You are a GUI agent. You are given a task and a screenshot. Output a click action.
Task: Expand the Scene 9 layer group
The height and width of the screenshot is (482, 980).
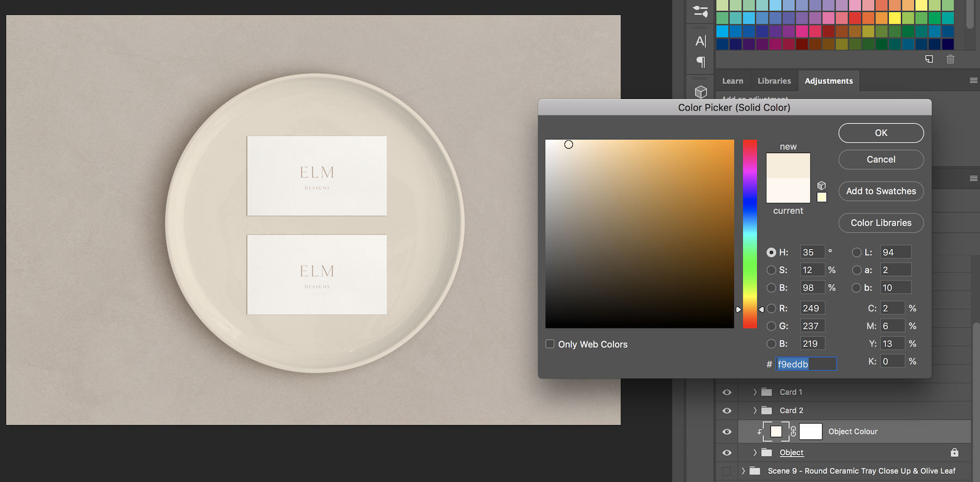743,471
